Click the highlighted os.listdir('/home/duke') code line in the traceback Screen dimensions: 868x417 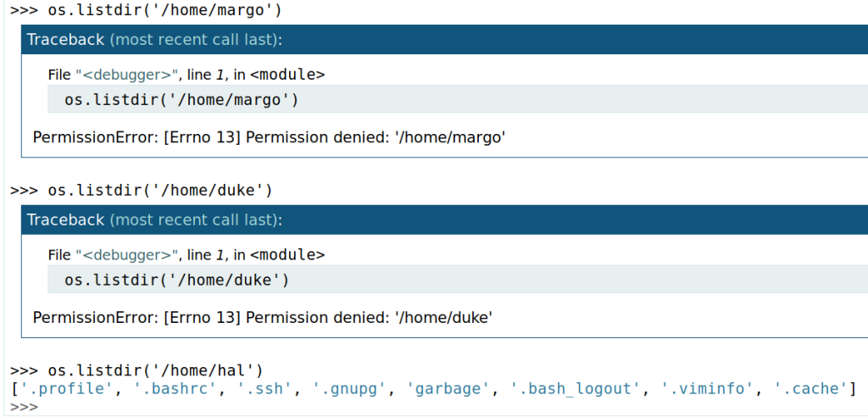pyautogui.click(x=177, y=280)
